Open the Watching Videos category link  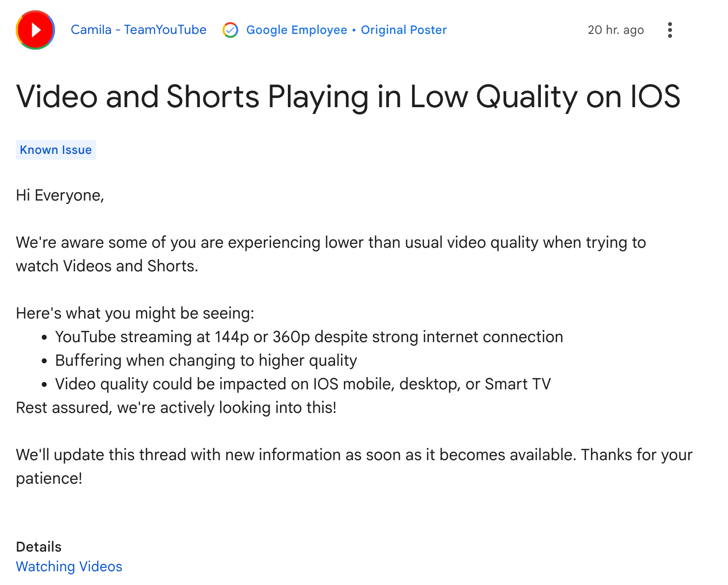pos(69,566)
